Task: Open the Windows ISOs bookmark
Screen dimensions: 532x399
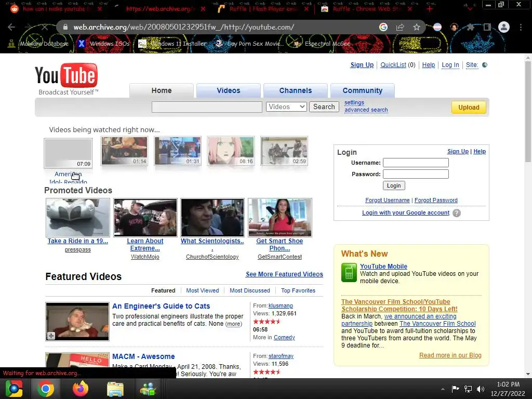Action: (104, 44)
